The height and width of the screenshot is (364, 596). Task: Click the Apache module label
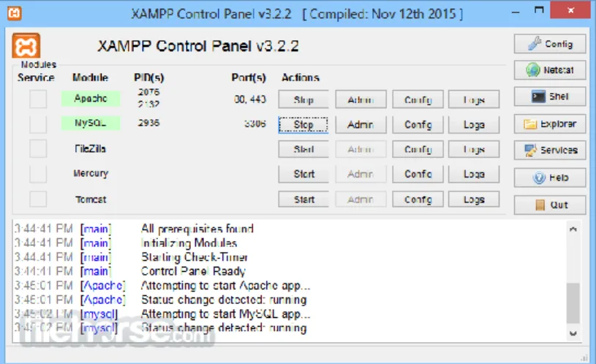click(91, 99)
